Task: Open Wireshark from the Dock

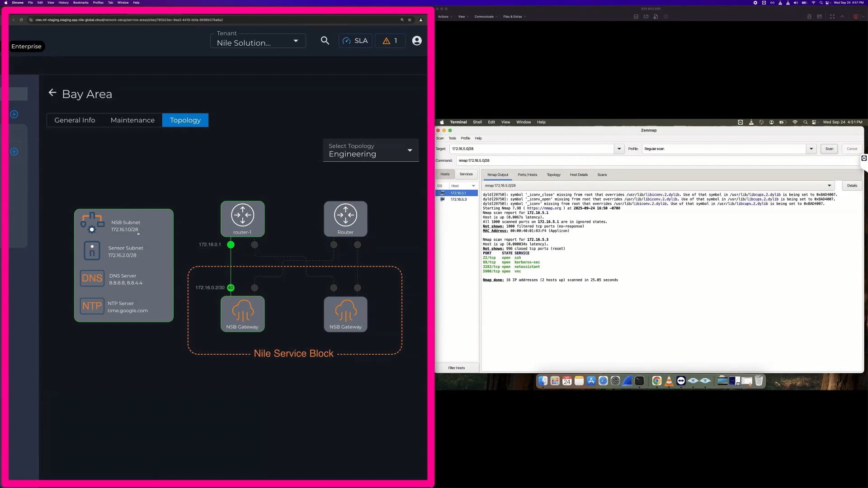Action: [x=627, y=381]
